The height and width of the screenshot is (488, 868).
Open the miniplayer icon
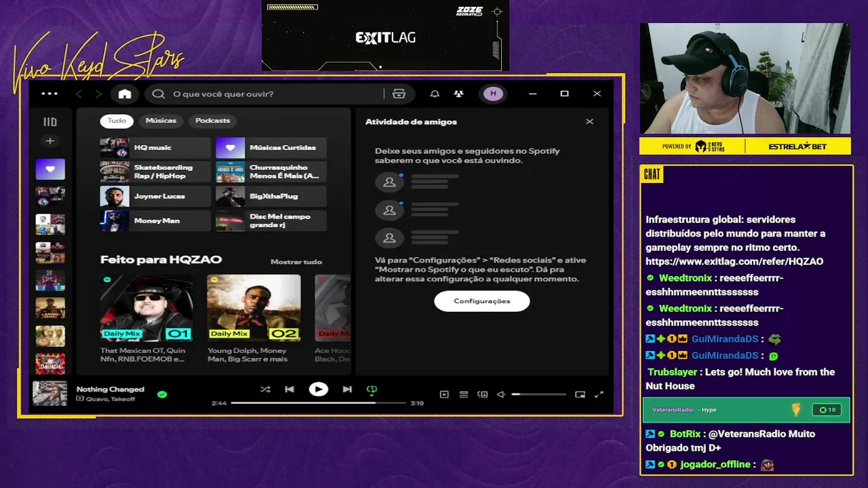(580, 394)
